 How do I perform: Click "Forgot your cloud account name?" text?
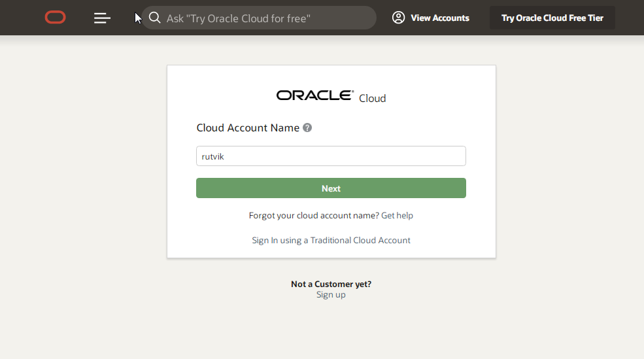(x=314, y=215)
